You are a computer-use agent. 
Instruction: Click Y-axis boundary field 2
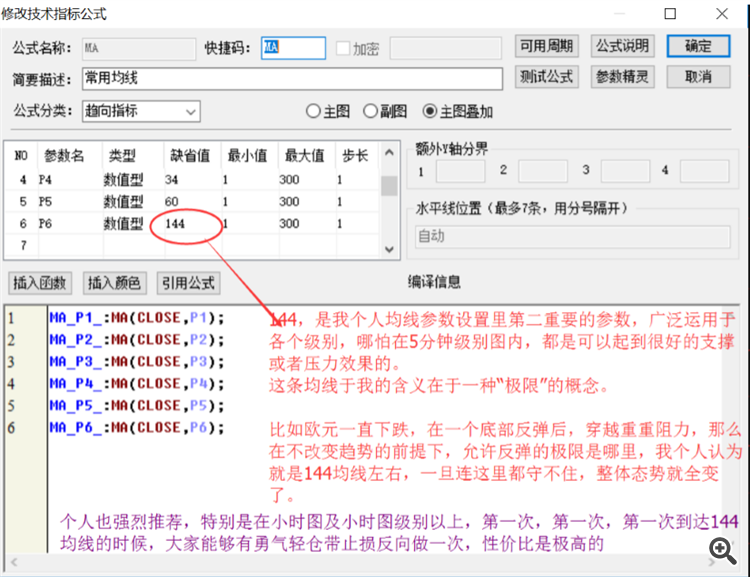pyautogui.click(x=543, y=171)
